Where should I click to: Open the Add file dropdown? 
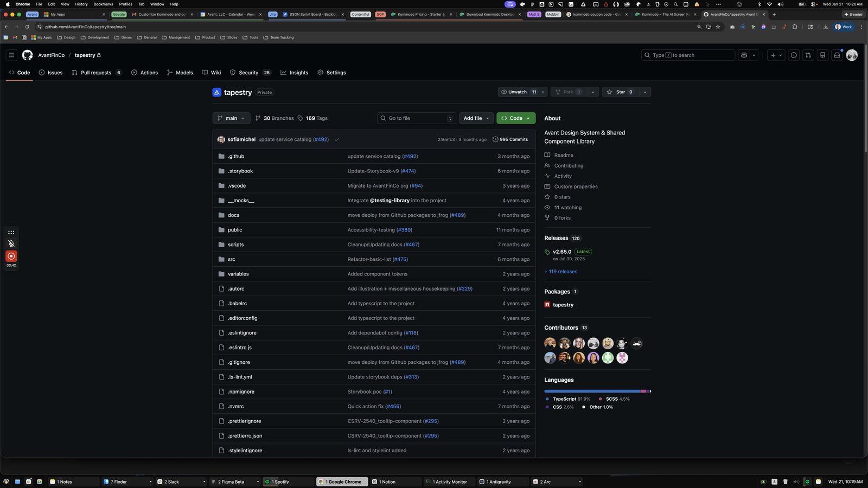[476, 118]
